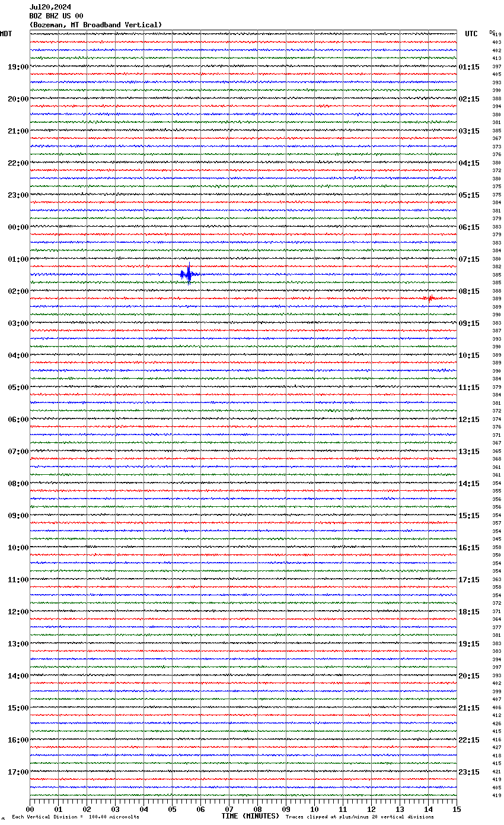The width and height of the screenshot is (504, 825).
Task: Click the Each Vertical Division scale note
Action: point(75,817)
